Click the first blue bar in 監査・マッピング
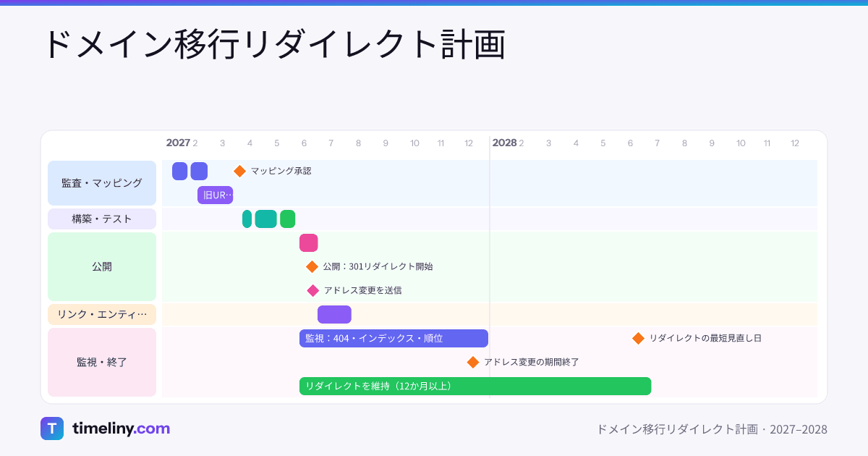 click(180, 171)
